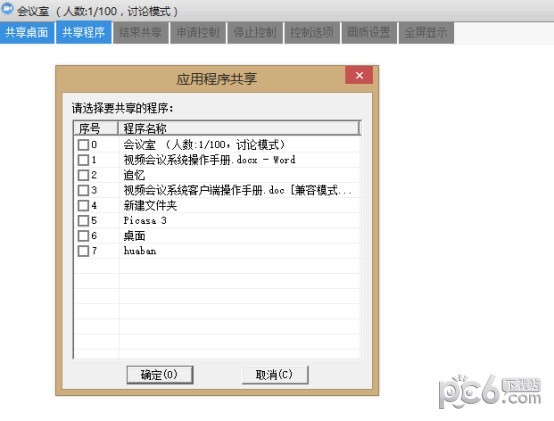This screenshot has height=421, width=554.
Task: Tick the checkbox for row 3 客户端操作手册
Action: point(83,190)
